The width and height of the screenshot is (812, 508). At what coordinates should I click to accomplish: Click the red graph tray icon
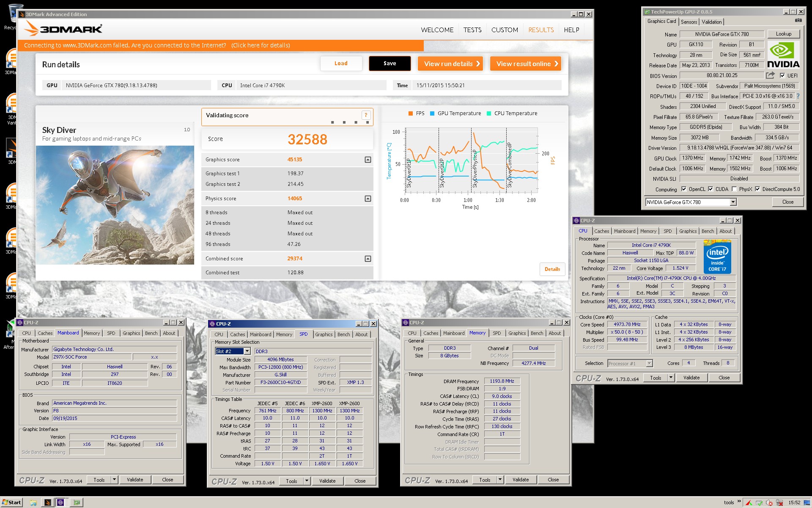point(749,503)
